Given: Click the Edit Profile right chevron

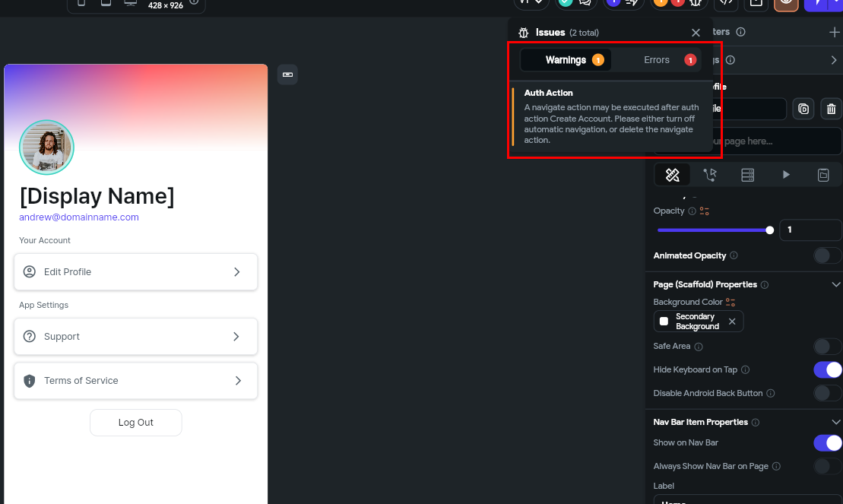Looking at the screenshot, I should point(237,272).
